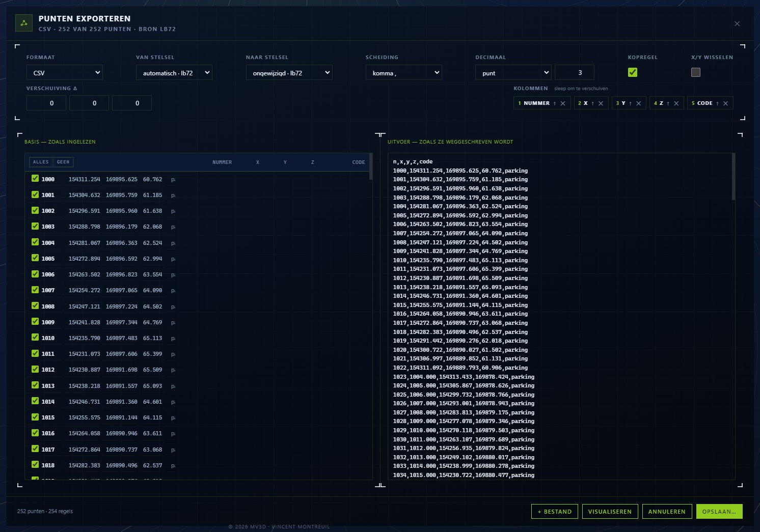This screenshot has height=532, width=760.
Task: Uncheck point 1003 in the list
Action: [35, 226]
